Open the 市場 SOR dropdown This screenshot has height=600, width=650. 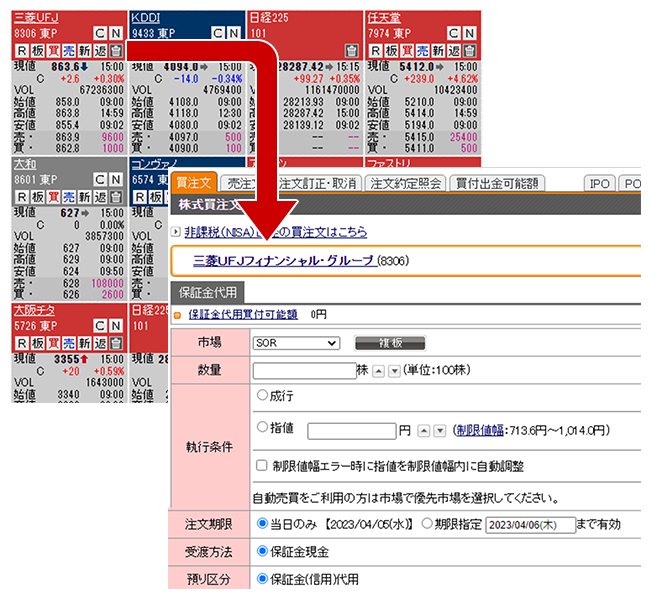pos(296,343)
